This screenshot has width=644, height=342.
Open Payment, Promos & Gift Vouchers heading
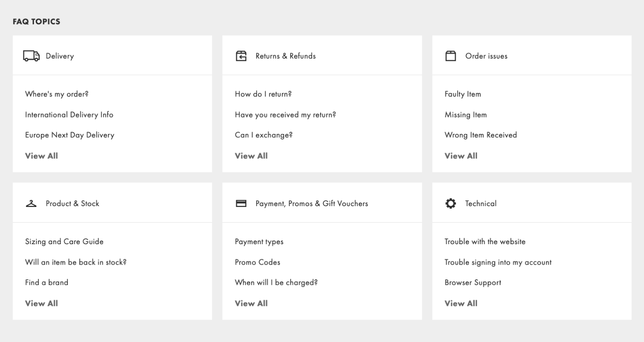click(x=312, y=204)
